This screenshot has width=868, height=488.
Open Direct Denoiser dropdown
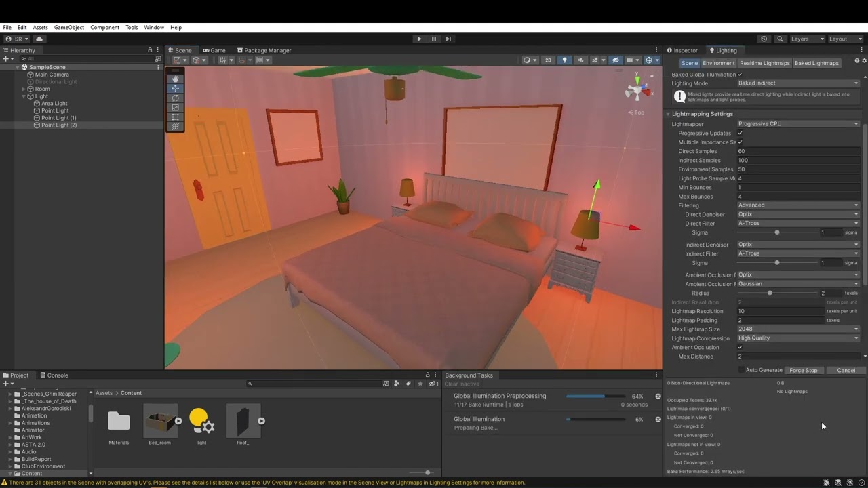coord(798,214)
